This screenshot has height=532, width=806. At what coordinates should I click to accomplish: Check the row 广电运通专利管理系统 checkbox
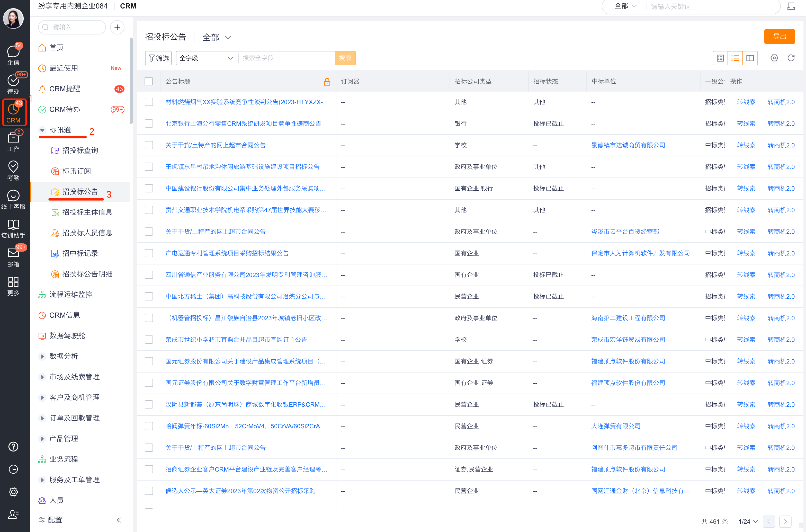click(148, 253)
